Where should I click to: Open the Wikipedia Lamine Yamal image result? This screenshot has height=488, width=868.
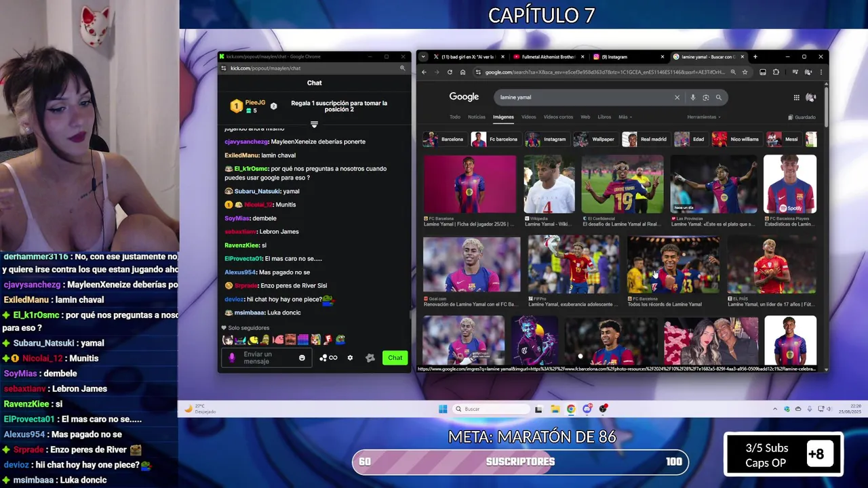point(549,184)
